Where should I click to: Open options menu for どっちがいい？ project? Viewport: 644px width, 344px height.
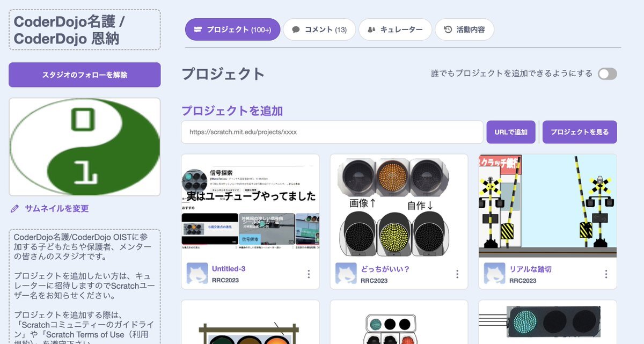[x=457, y=274]
